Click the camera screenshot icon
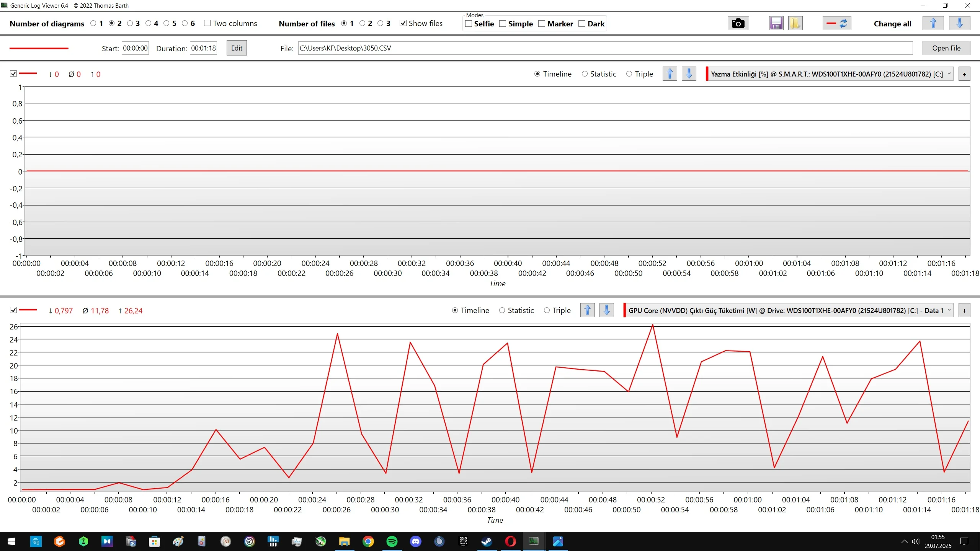The image size is (980, 551). [738, 24]
